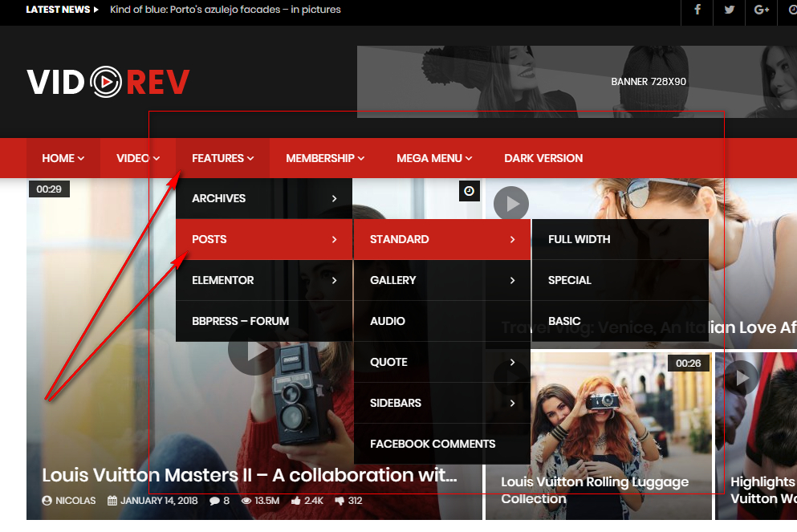
Task: Click the Banner 728x90 advertisement
Action: [576, 81]
